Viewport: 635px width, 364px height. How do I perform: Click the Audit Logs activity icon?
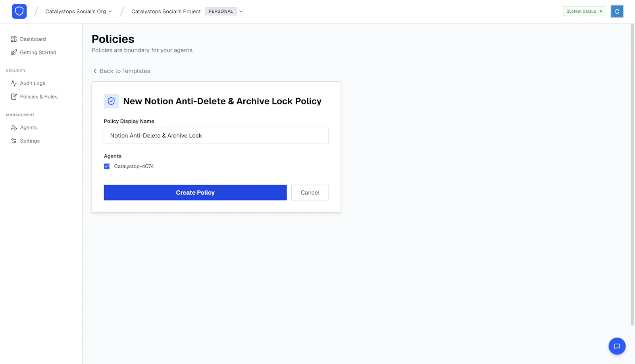tap(14, 83)
